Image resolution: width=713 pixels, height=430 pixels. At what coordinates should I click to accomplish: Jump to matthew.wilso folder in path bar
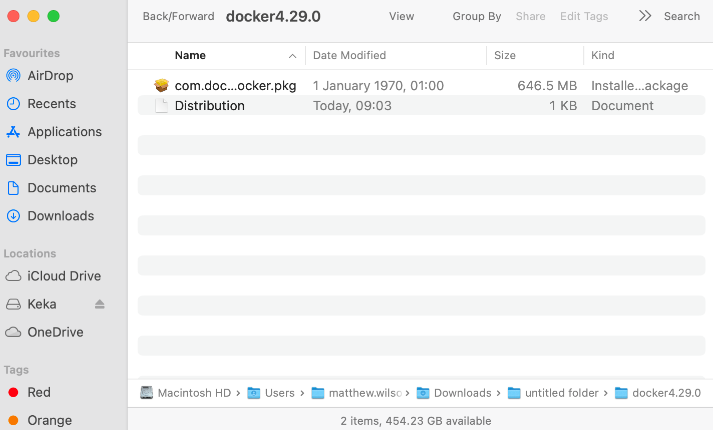click(x=356, y=393)
